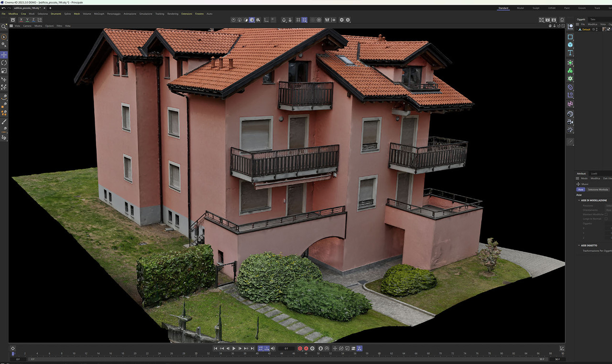Click frame 30 on timeline ruler
The width and height of the screenshot is (612, 364).
click(x=196, y=354)
